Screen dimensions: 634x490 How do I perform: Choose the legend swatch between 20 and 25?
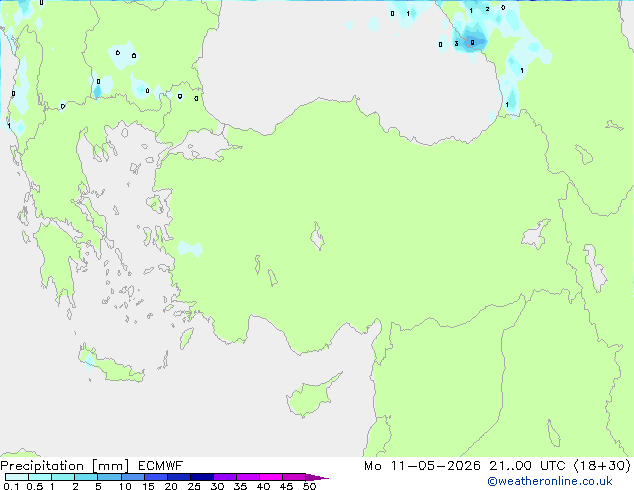pos(179,477)
